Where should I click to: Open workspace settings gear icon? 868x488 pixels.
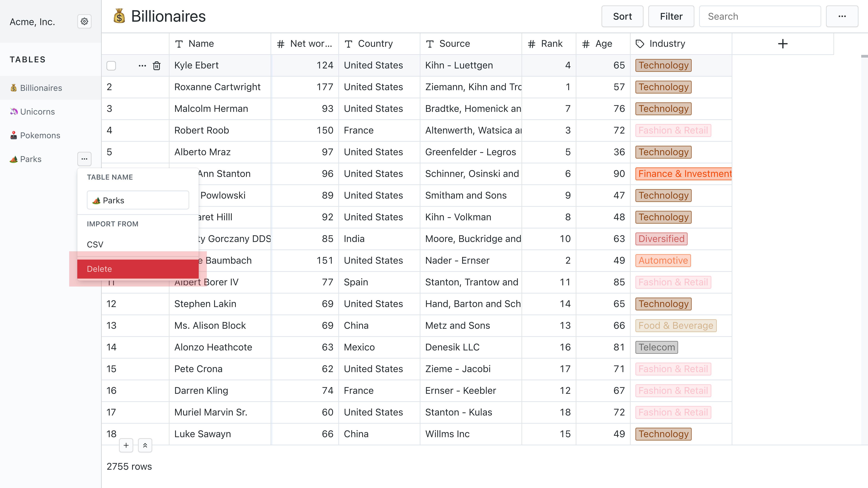(84, 22)
